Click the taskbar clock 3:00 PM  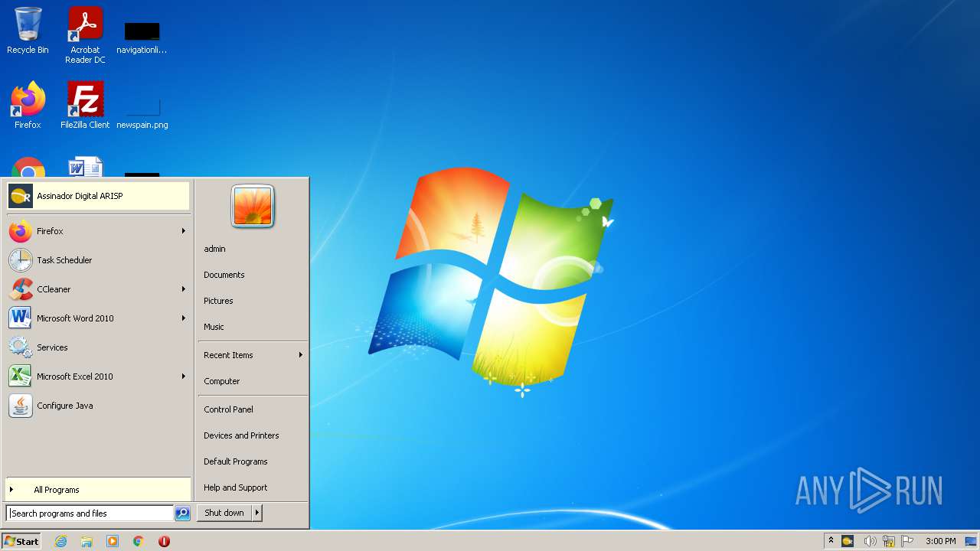click(941, 541)
